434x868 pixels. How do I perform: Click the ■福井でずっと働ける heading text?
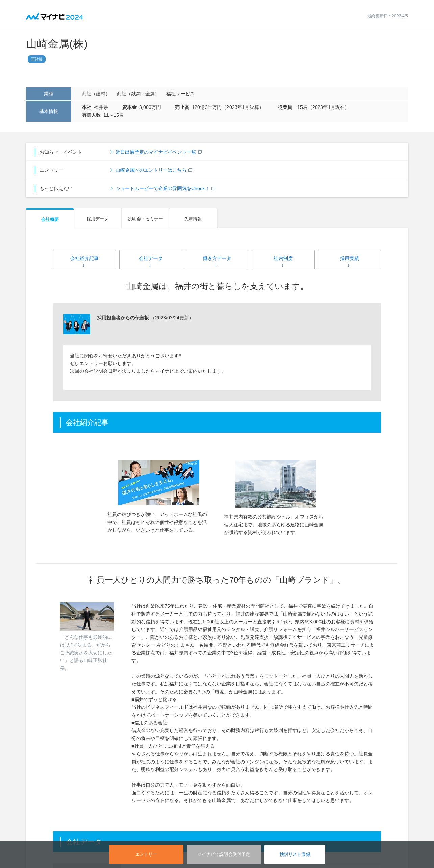click(x=154, y=699)
